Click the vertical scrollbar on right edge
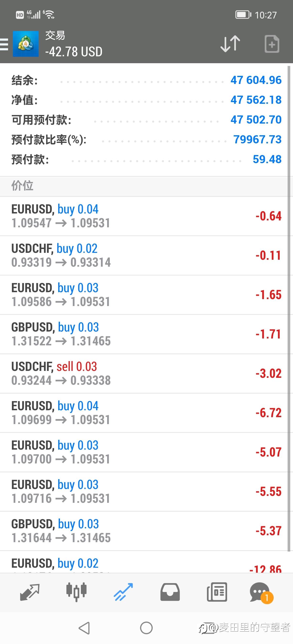Image resolution: width=293 pixels, height=644 pixels. point(289,300)
